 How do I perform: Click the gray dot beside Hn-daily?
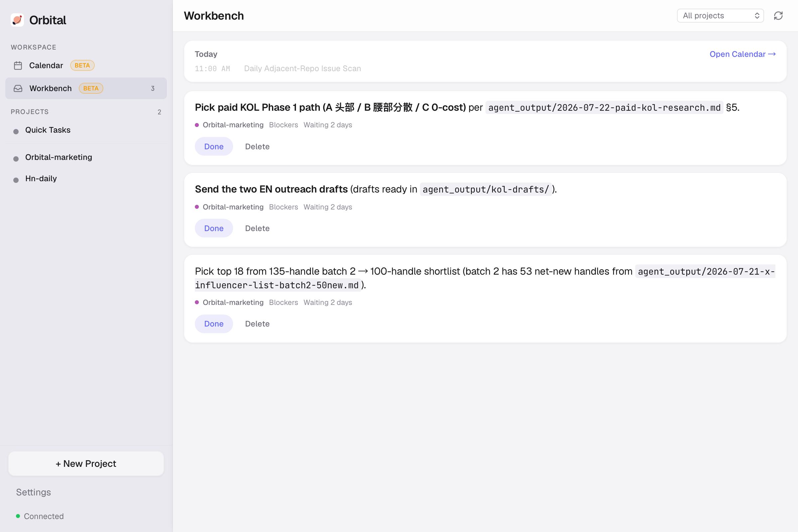point(16,180)
